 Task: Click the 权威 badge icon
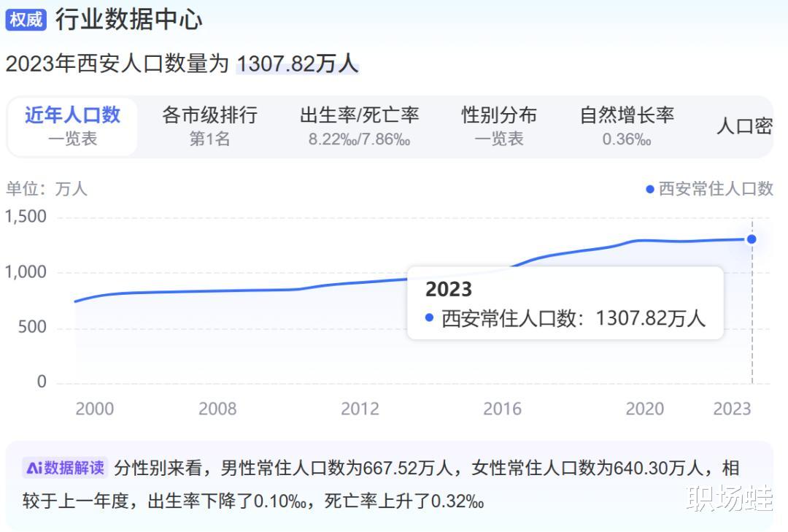26,20
